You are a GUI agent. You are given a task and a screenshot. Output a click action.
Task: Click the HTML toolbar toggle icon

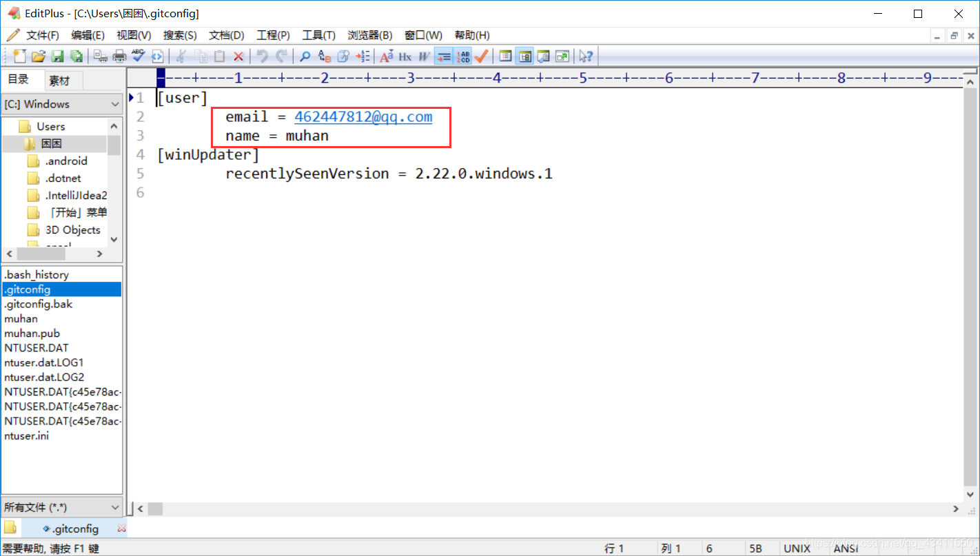pos(158,56)
